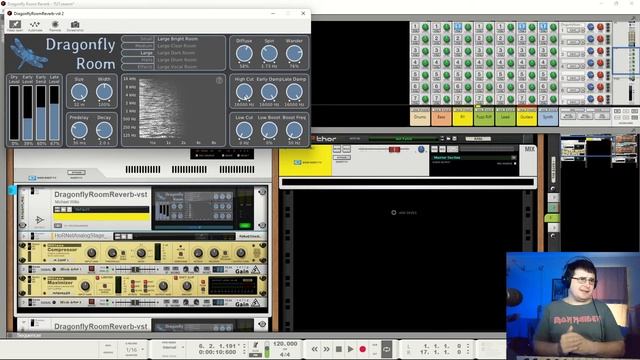
Task: Click the Add Device button in the empty rack
Action: 404,213
